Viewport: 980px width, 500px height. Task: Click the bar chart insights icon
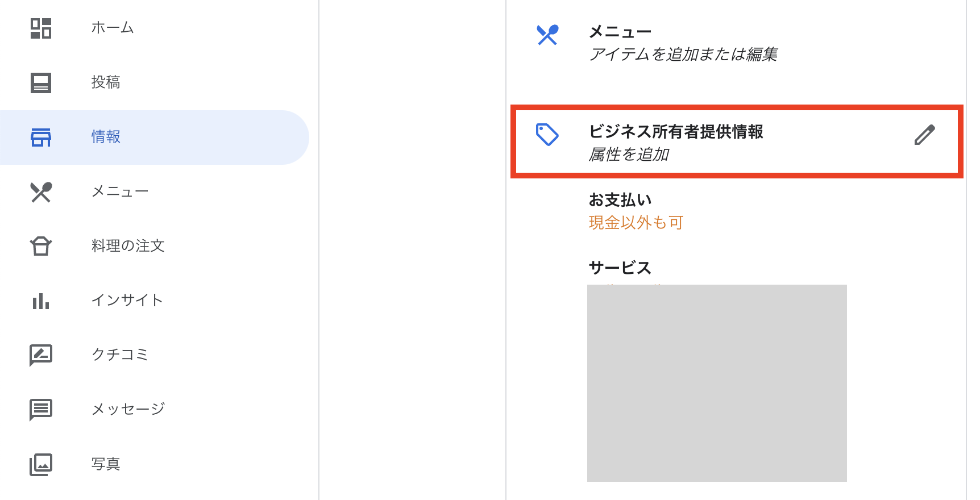(x=40, y=300)
